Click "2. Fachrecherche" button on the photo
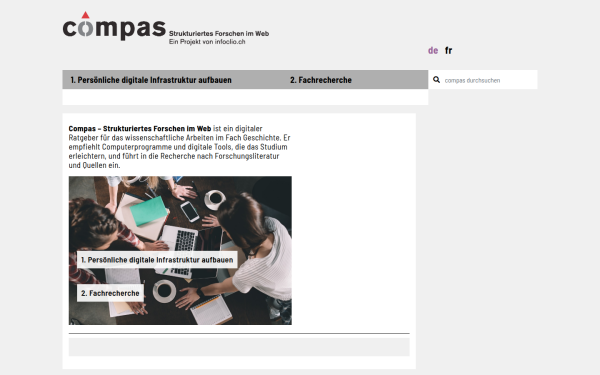The height and width of the screenshot is (375, 600). 110,293
